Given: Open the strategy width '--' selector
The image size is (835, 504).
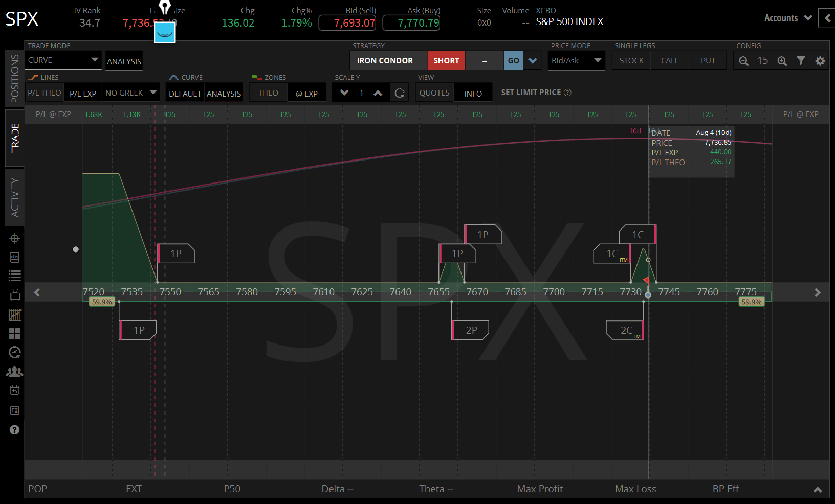Looking at the screenshot, I should coord(485,60).
